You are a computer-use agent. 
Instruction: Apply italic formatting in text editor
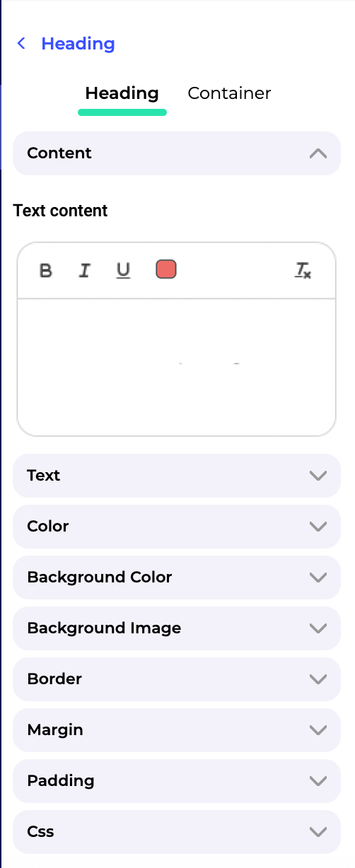point(85,271)
